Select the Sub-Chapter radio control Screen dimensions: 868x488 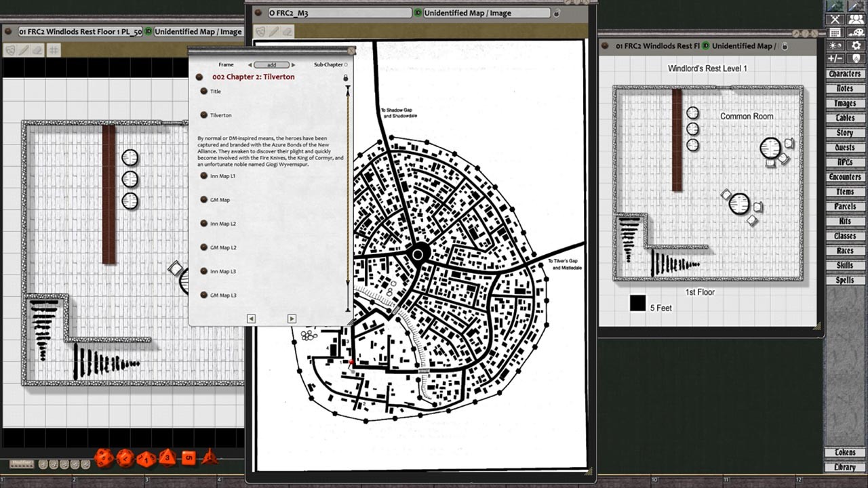tap(346, 64)
